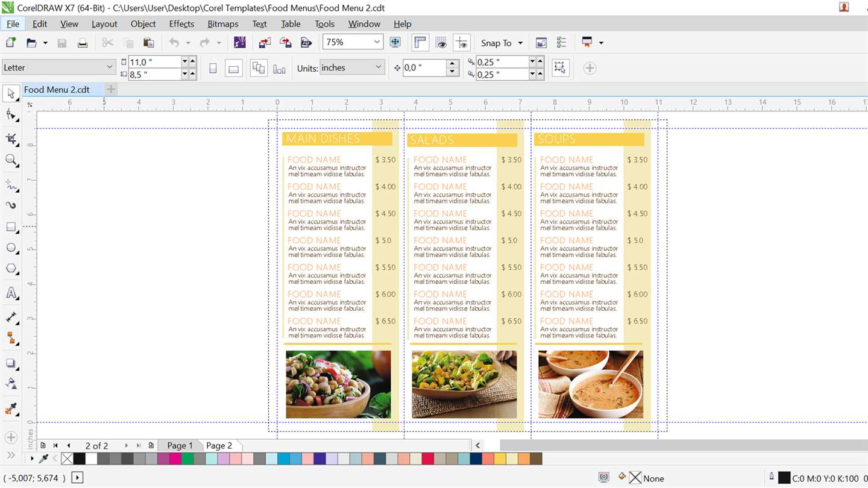This screenshot has width=868, height=488.
Task: Select the Crop tool
Action: 11,139
